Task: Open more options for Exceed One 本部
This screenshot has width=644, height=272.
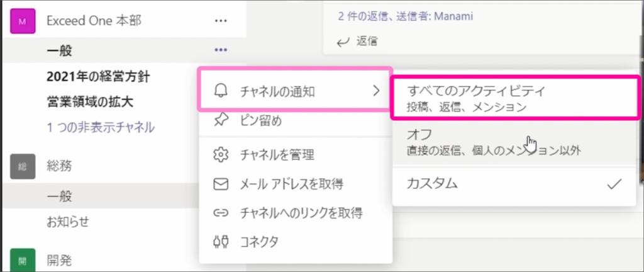Action: 221,21
